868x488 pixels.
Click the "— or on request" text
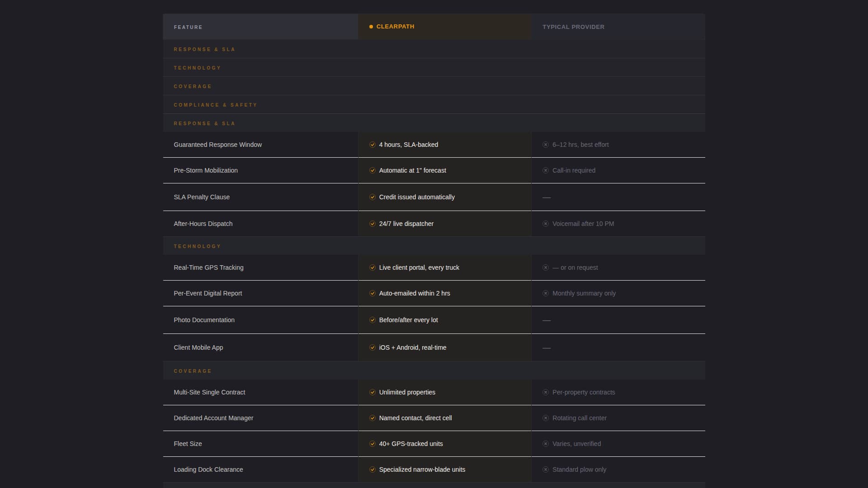pyautogui.click(x=575, y=267)
